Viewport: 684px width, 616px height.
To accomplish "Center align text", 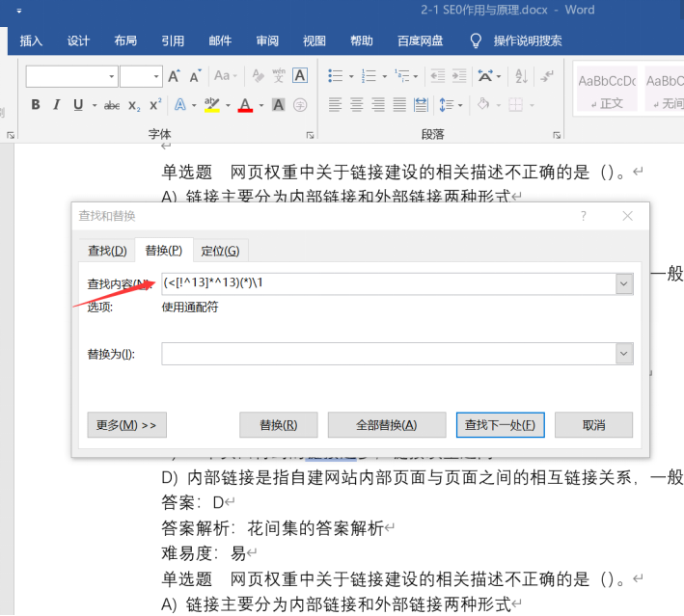I will 356,105.
